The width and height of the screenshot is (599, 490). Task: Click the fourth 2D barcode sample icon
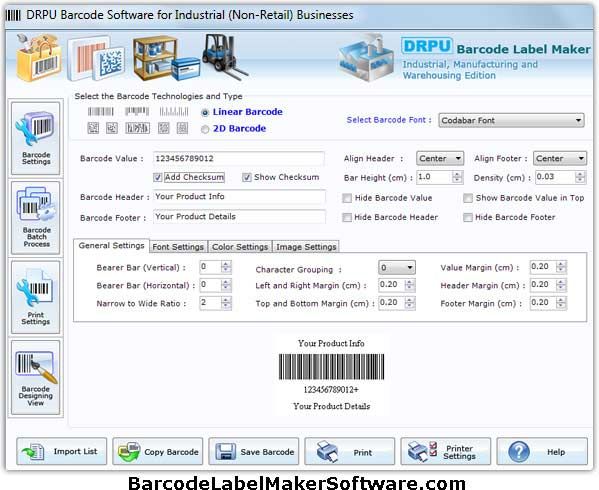(x=164, y=128)
